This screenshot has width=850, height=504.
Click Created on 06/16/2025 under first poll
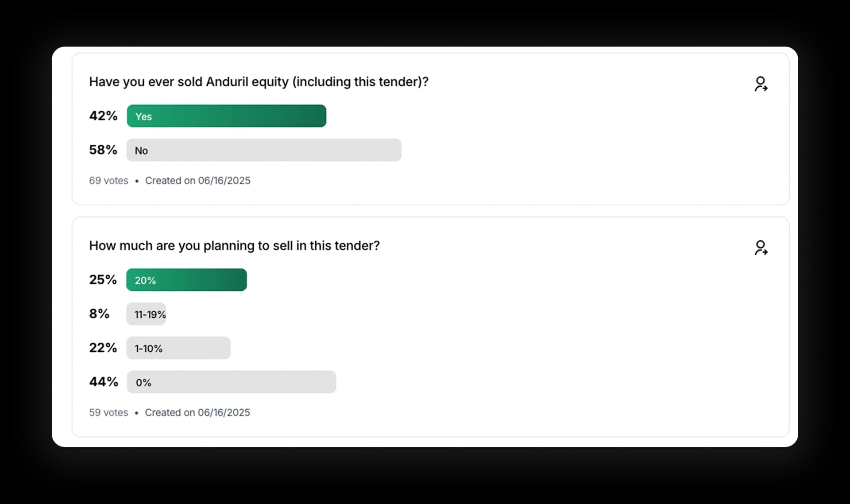[197, 181]
